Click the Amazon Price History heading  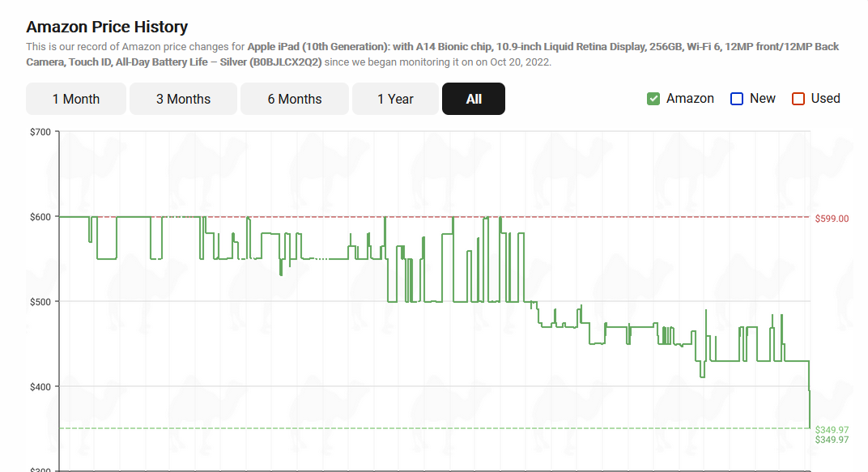(107, 27)
